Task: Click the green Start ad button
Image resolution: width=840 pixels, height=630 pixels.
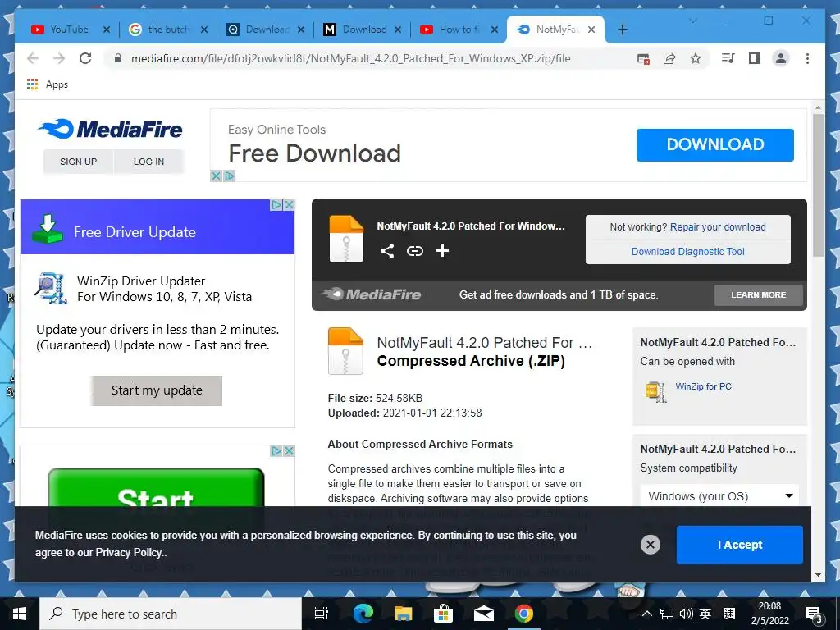Action: (156, 489)
